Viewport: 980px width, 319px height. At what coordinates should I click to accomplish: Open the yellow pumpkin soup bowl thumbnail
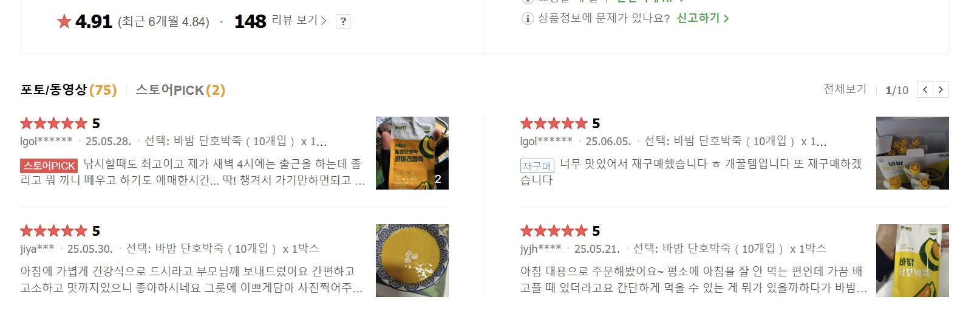(412, 261)
